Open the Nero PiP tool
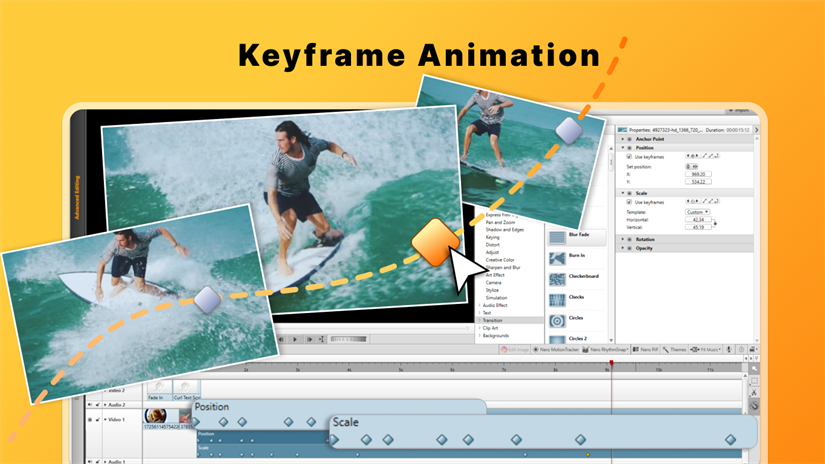Image resolution: width=825 pixels, height=464 pixels. pyautogui.click(x=645, y=349)
